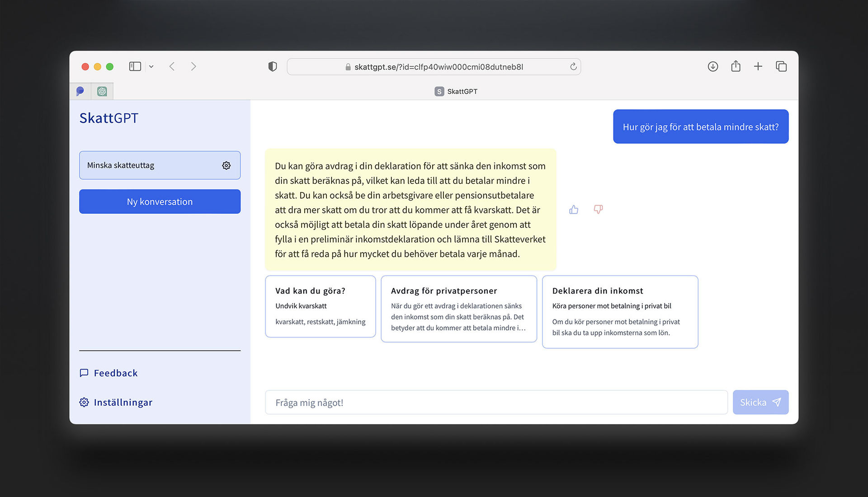The image size is (868, 497).
Task: Expand the sidebar options dropdown chevron
Action: 151,67
